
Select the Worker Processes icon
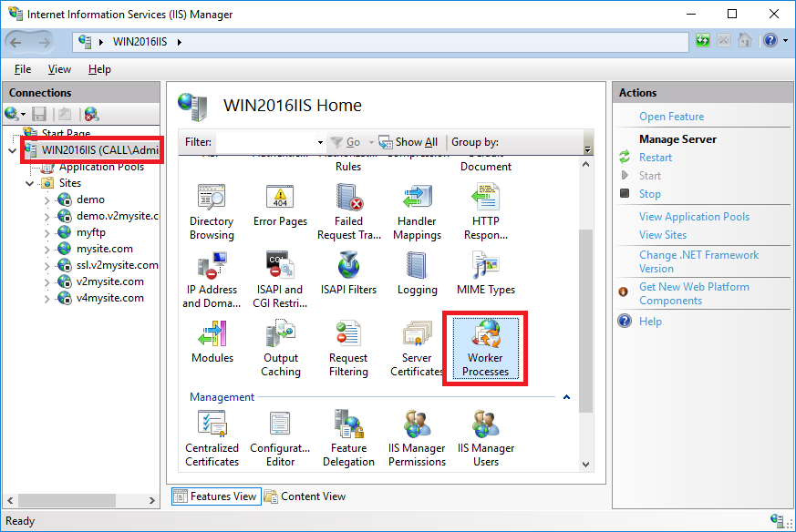(485, 349)
